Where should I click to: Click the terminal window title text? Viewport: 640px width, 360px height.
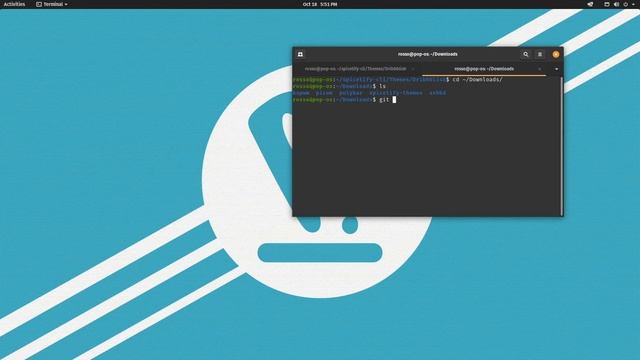point(427,54)
